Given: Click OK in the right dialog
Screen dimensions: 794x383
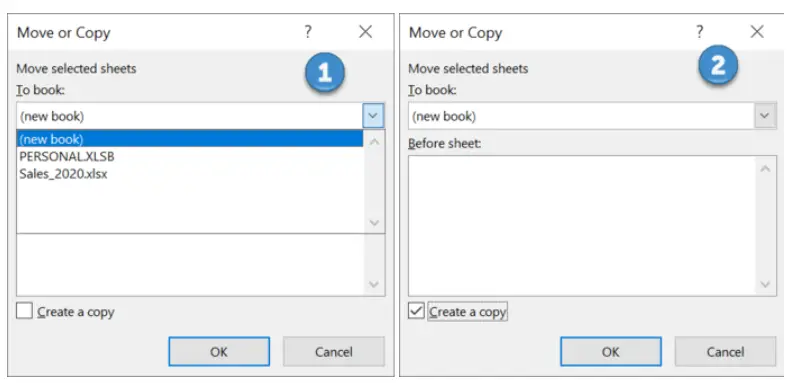Looking at the screenshot, I should [x=611, y=352].
